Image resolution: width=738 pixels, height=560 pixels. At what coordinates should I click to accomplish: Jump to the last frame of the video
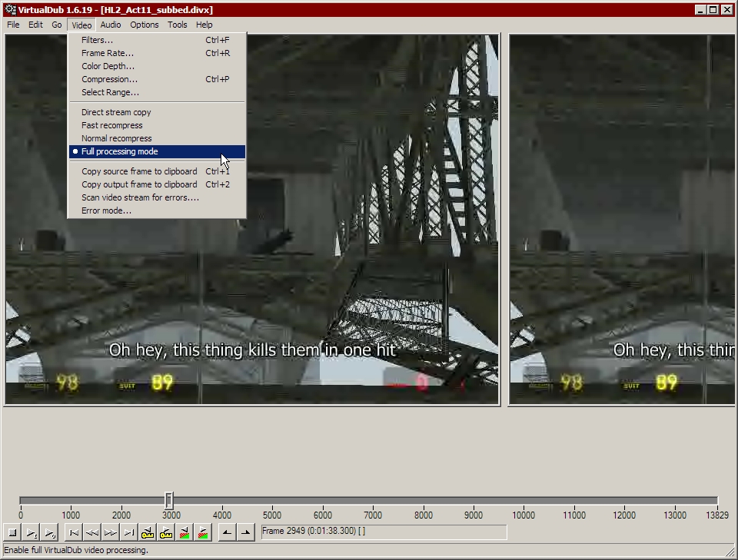(129, 532)
